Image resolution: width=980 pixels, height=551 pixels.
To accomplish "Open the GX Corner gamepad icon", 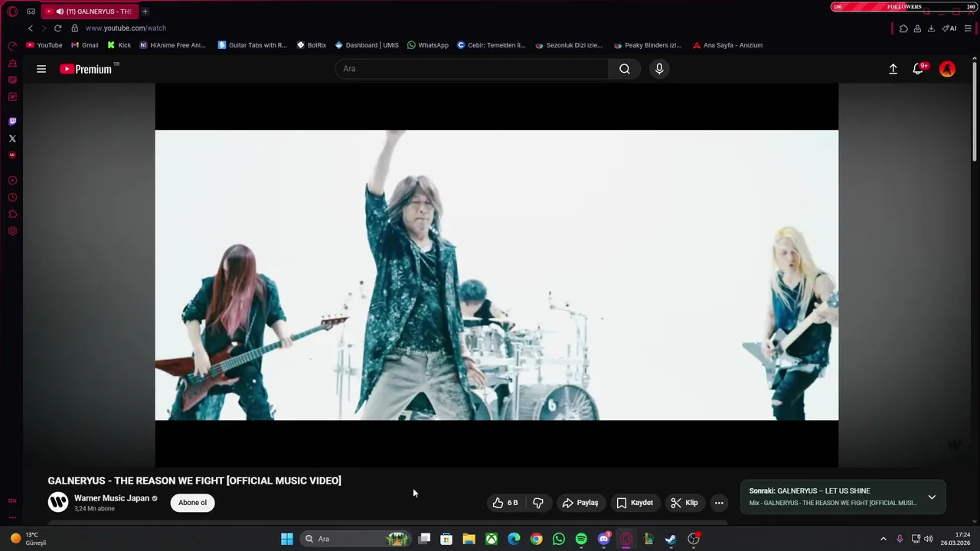I will pyautogui.click(x=31, y=11).
